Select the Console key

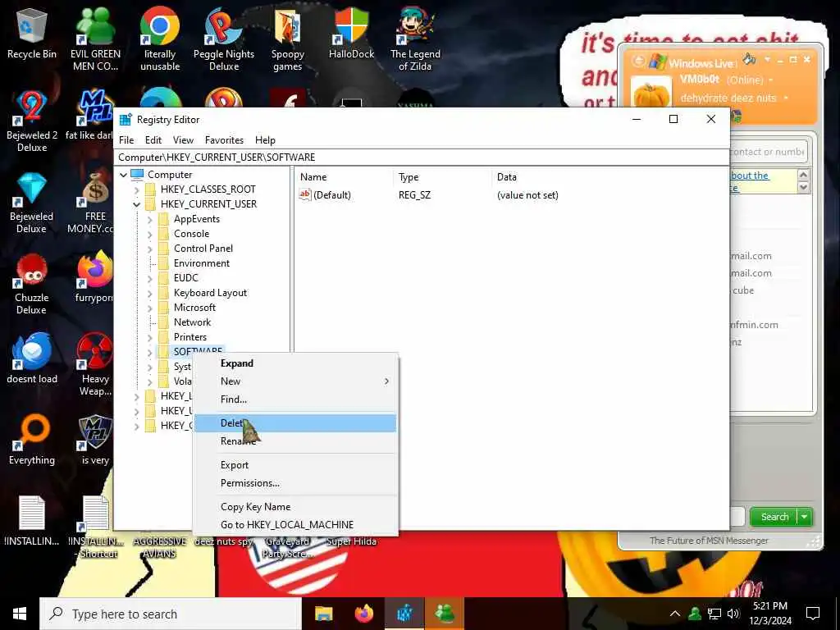[x=191, y=234]
